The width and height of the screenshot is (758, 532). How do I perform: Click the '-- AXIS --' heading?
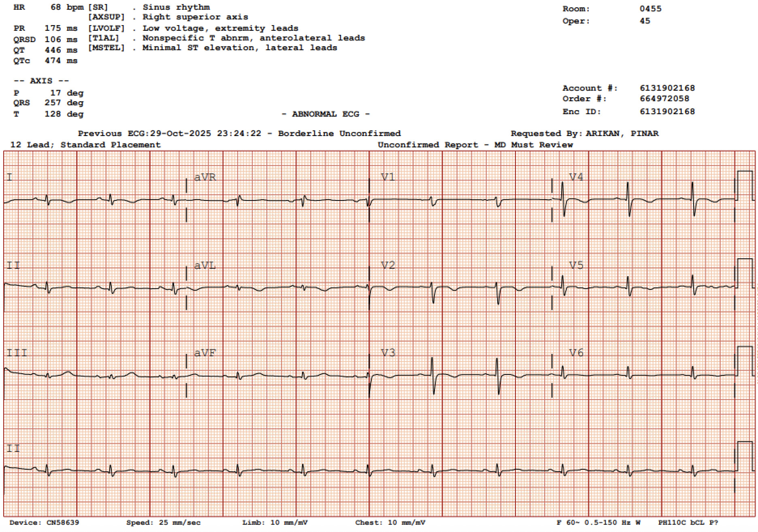[x=41, y=81]
